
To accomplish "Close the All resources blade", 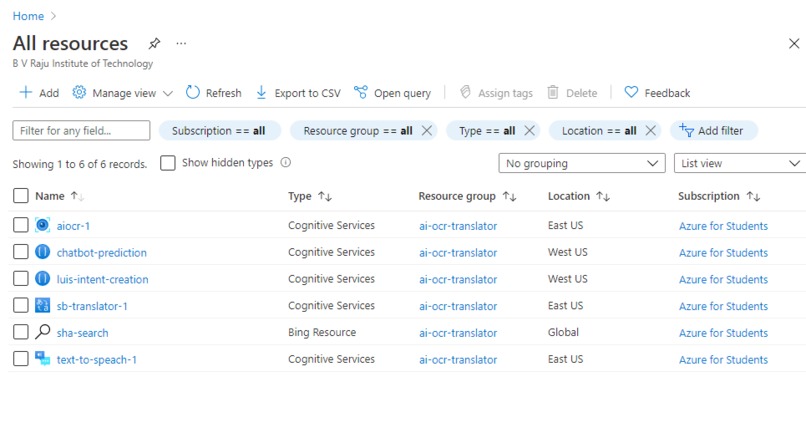I will click(794, 44).
